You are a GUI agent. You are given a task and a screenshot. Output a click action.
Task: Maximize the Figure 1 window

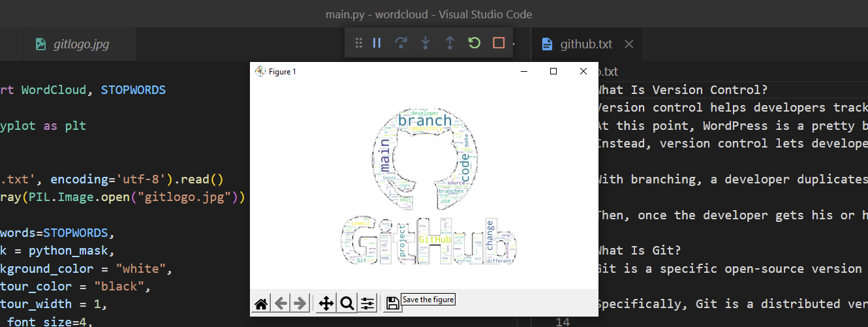click(x=553, y=71)
